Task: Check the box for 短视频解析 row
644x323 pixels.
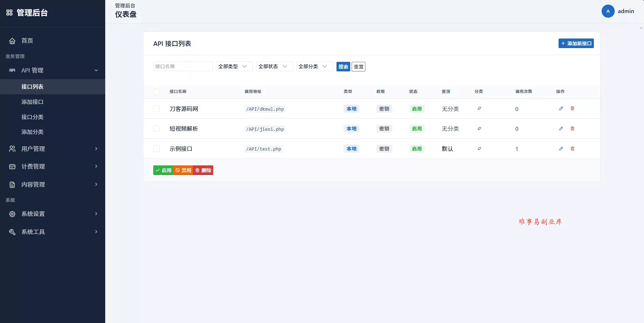Action: (156, 129)
